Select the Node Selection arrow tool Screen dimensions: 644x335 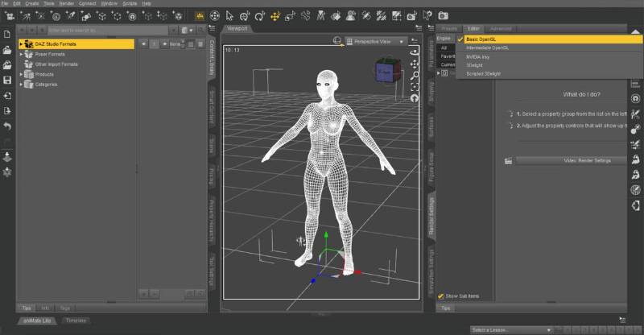[x=229, y=16]
